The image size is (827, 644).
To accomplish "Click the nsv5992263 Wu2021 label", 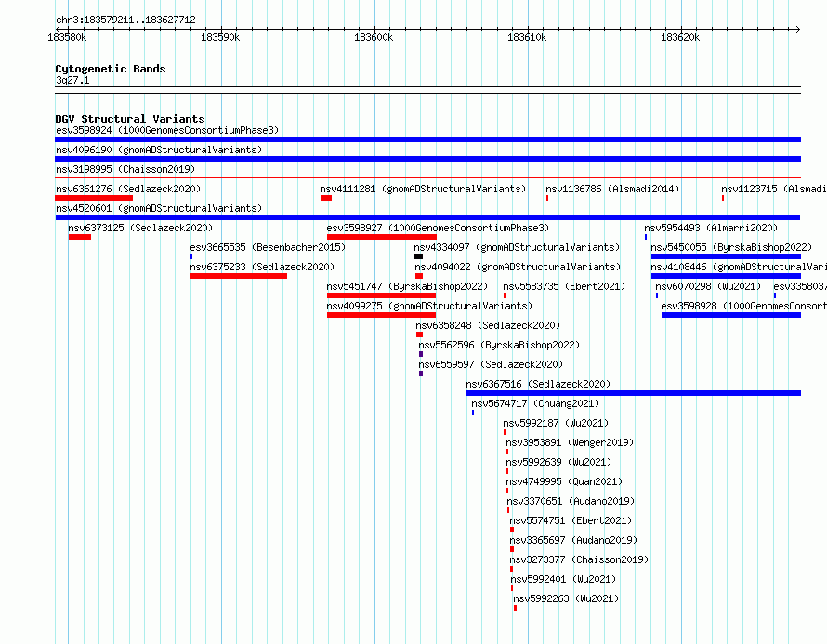I will point(566,598).
